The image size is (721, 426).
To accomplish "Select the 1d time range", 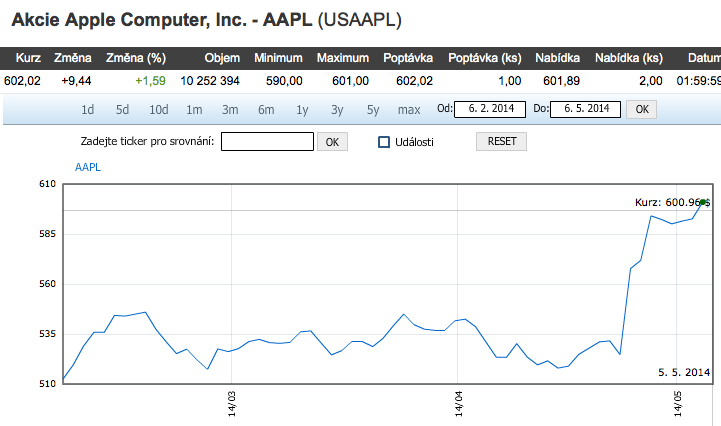I will click(x=88, y=109).
